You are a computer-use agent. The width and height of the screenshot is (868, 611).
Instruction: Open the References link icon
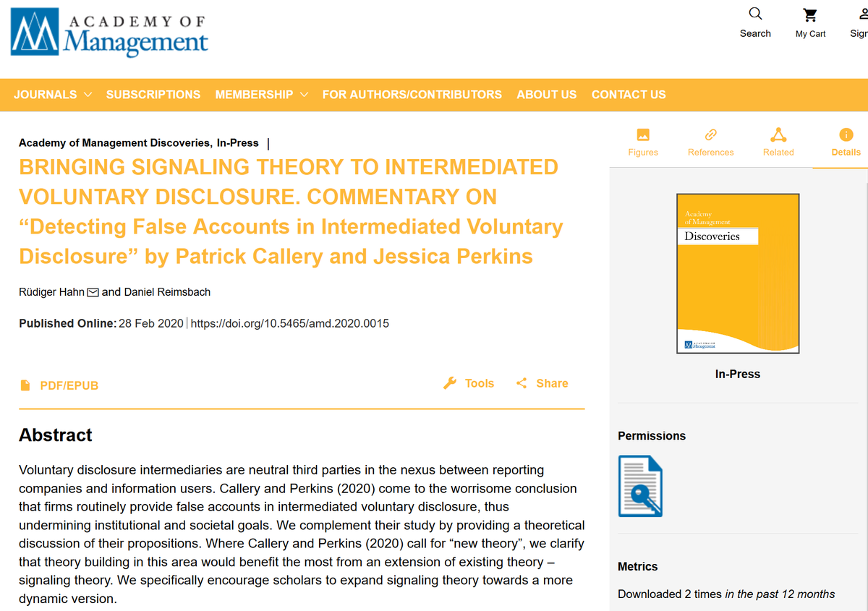point(711,134)
